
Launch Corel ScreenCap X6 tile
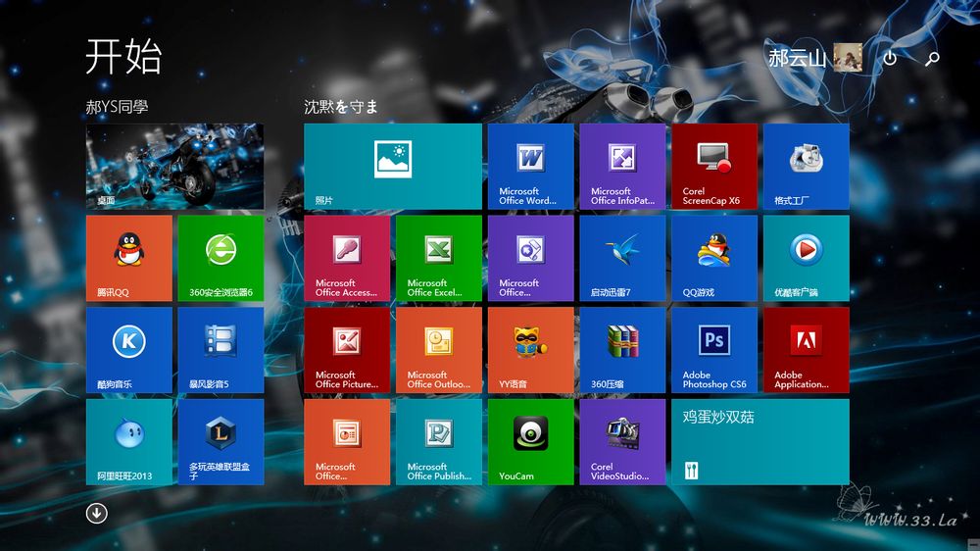coord(714,167)
